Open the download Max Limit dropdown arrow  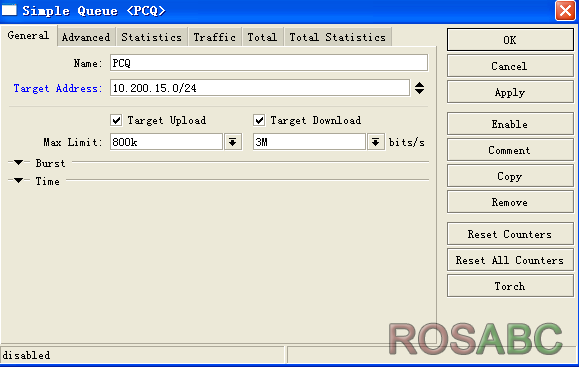click(x=376, y=142)
